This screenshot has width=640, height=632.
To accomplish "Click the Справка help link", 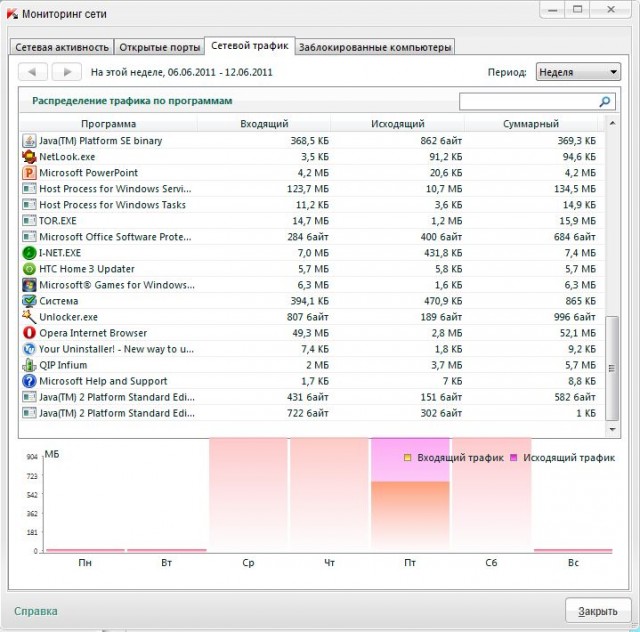I will (x=36, y=611).
